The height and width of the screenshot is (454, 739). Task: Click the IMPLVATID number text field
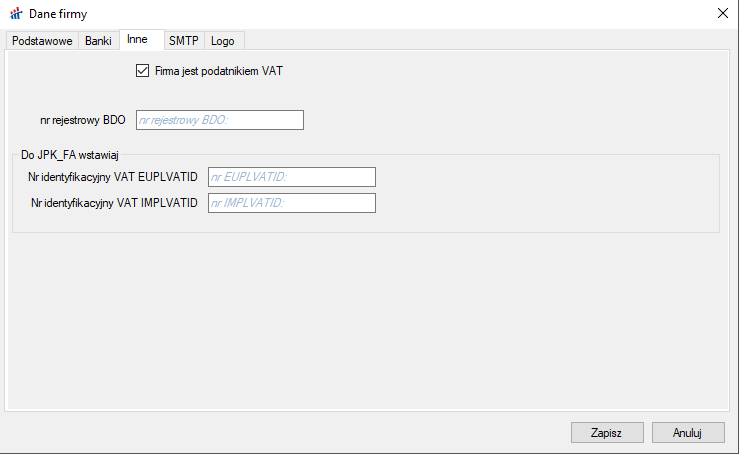pos(291,203)
